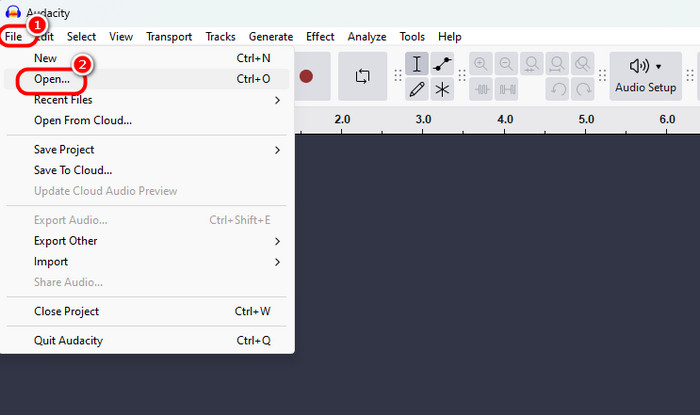The image size is (700, 415).
Task: Click the red Record button
Action: pyautogui.click(x=306, y=76)
